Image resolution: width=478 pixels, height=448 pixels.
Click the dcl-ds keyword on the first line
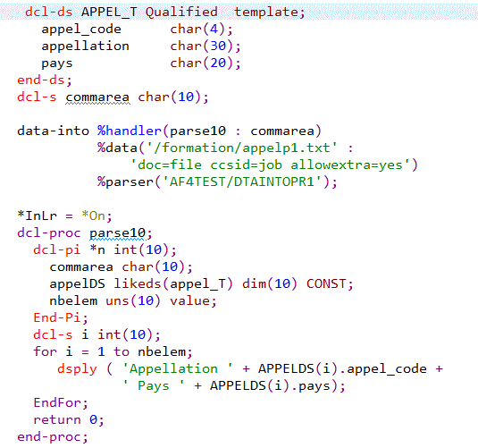(x=49, y=13)
